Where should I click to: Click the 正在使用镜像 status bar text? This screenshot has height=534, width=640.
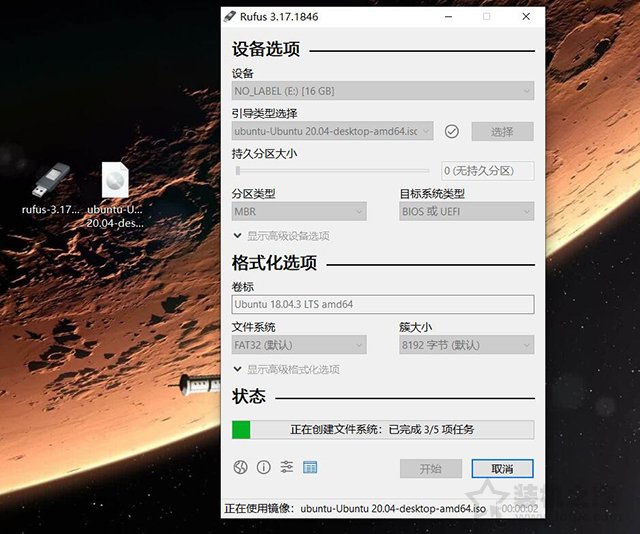pos(355,509)
